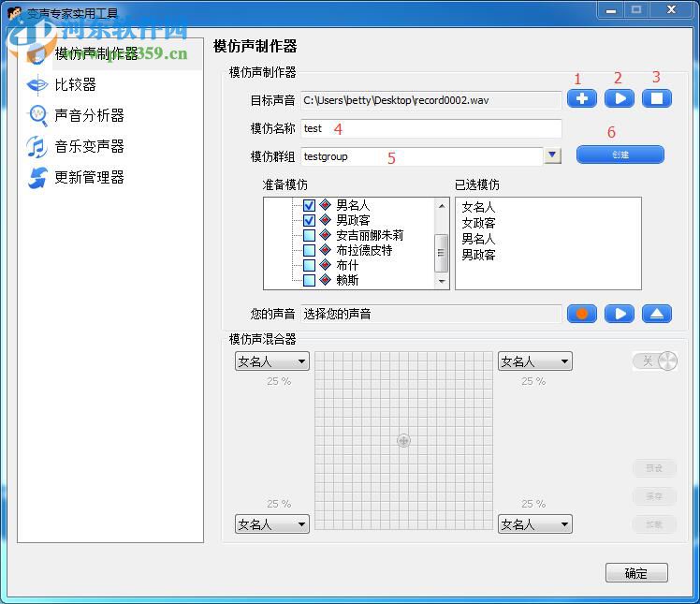This screenshot has width=700, height=604.
Task: Click the second disabled mixer button below preset
Action: (x=654, y=496)
